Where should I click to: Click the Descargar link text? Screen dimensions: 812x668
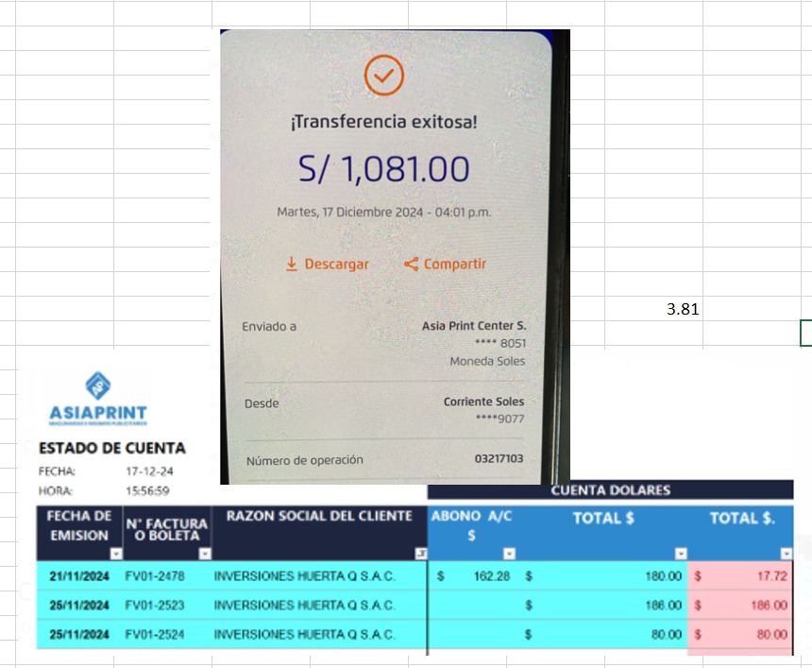tap(336, 265)
